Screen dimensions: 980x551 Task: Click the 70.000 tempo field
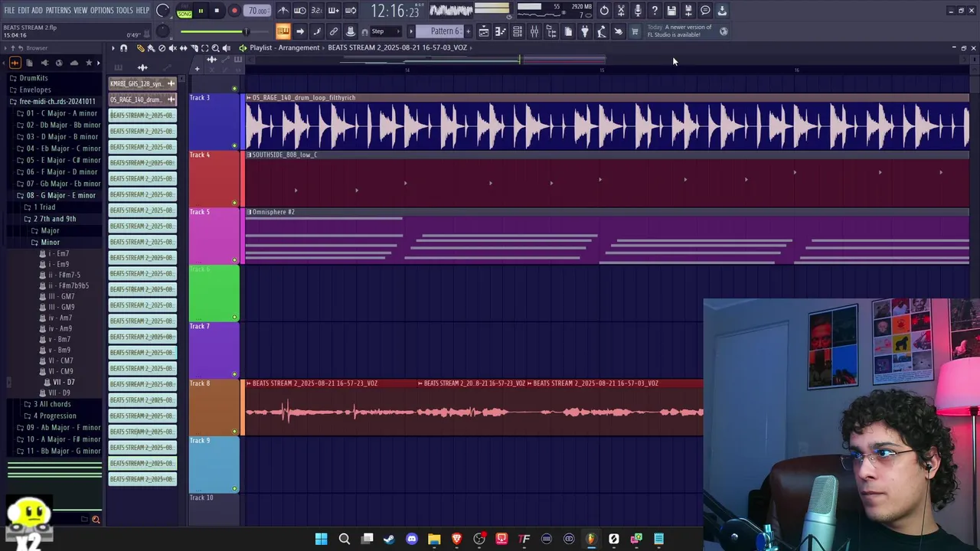click(x=258, y=11)
